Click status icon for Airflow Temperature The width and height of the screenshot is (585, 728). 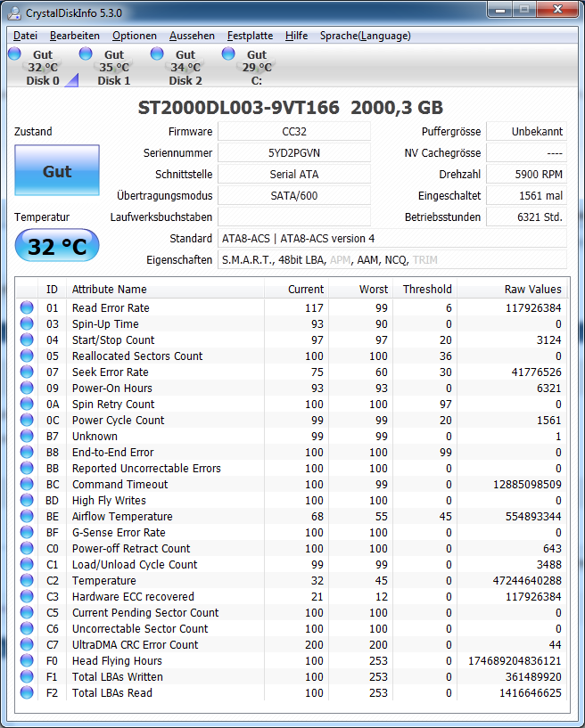[x=27, y=516]
